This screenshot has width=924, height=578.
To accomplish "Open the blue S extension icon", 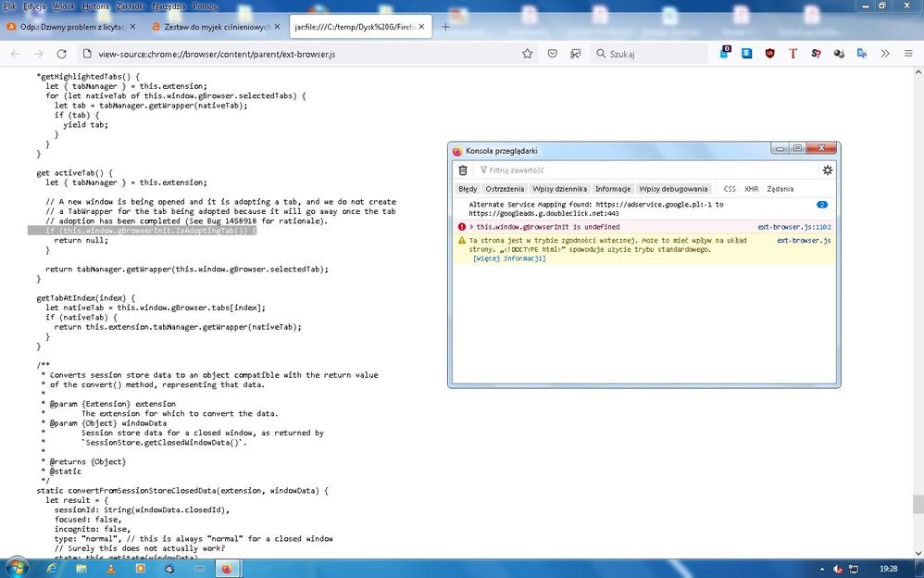I will [746, 54].
